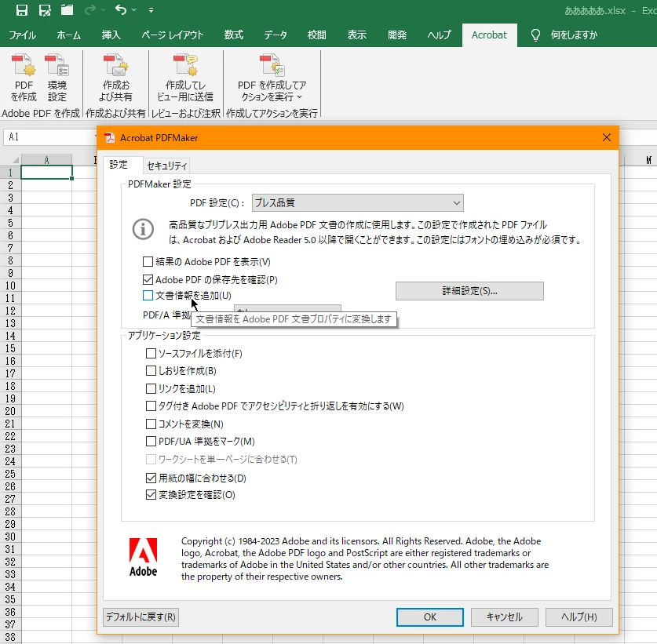Click the Save icon in quick access toolbar
This screenshot has width=657, height=644.
click(x=22, y=9)
